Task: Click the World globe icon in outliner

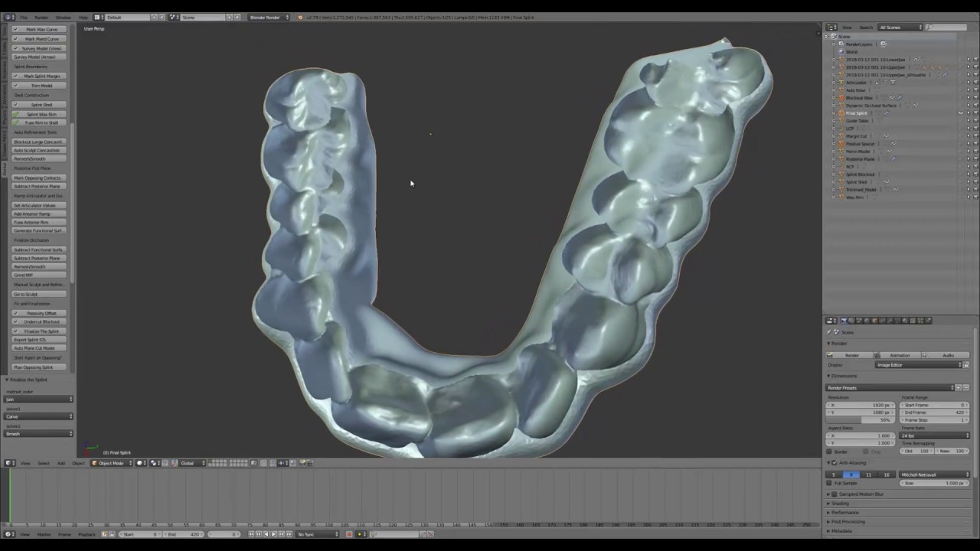Action: pyautogui.click(x=841, y=52)
